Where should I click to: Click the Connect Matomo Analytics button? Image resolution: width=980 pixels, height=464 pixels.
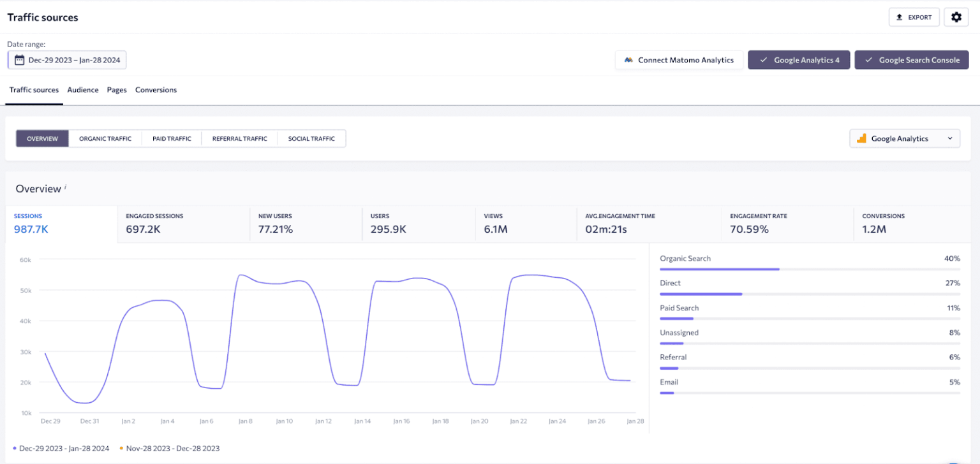(679, 60)
